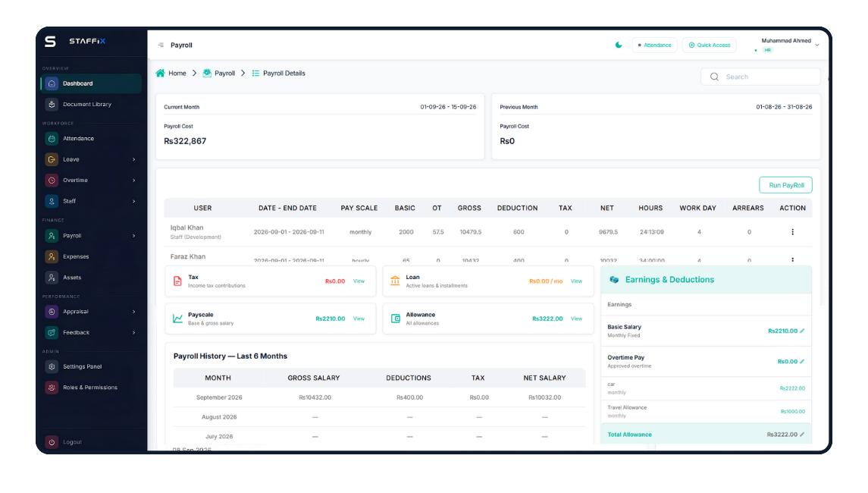The width and height of the screenshot is (868, 493).
Task: Expand the Payroll submenu chevron
Action: [x=134, y=236]
